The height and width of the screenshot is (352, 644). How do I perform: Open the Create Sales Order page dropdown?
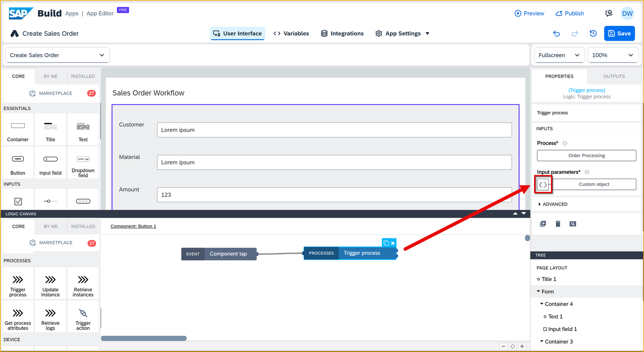(x=57, y=55)
